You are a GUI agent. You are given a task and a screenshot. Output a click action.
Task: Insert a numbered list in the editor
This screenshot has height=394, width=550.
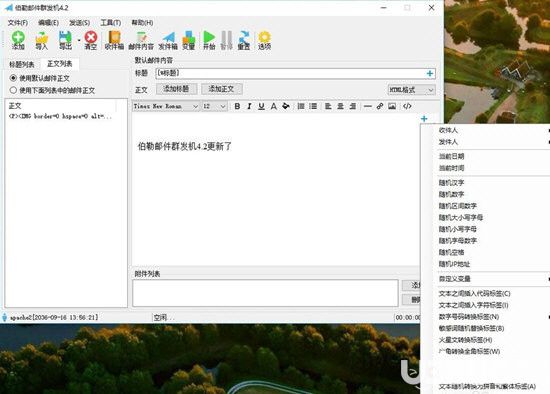(x=301, y=106)
